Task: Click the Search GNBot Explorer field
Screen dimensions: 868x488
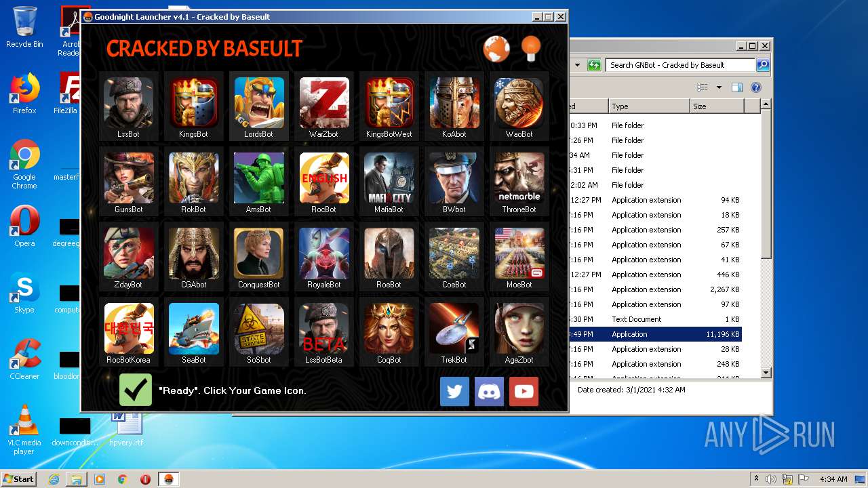Action: click(680, 65)
